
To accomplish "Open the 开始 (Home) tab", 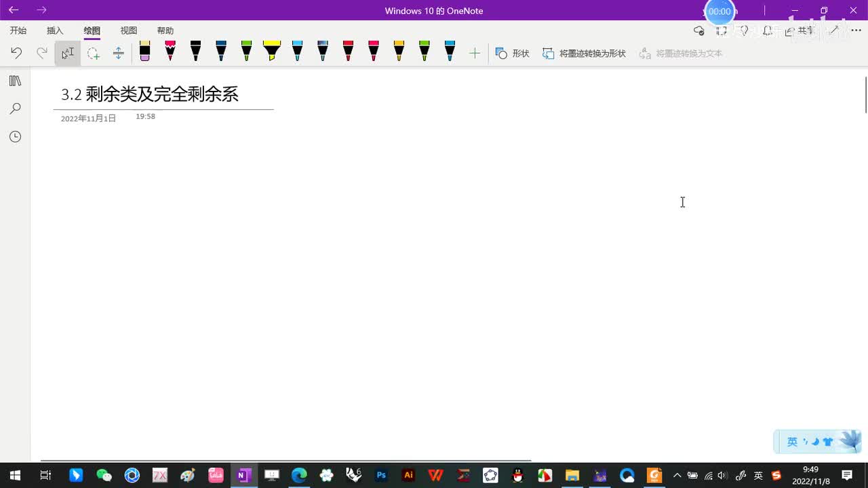I will click(x=18, y=30).
